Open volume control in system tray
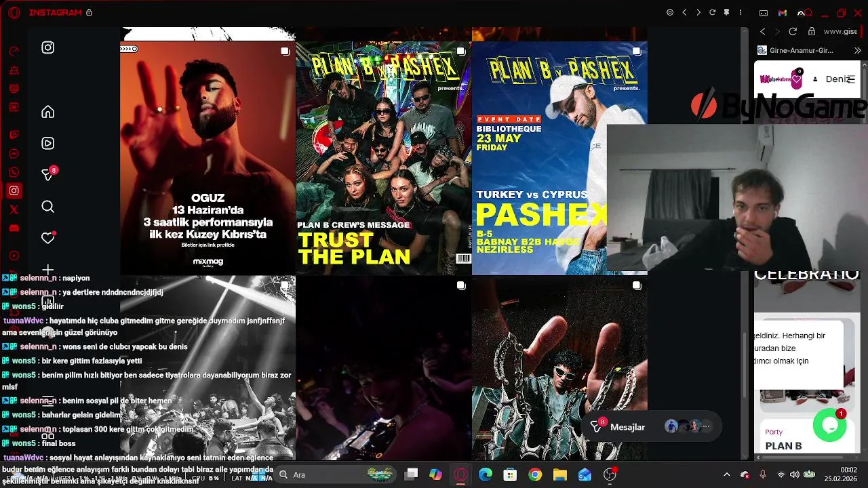This screenshot has height=488, width=868. (794, 475)
